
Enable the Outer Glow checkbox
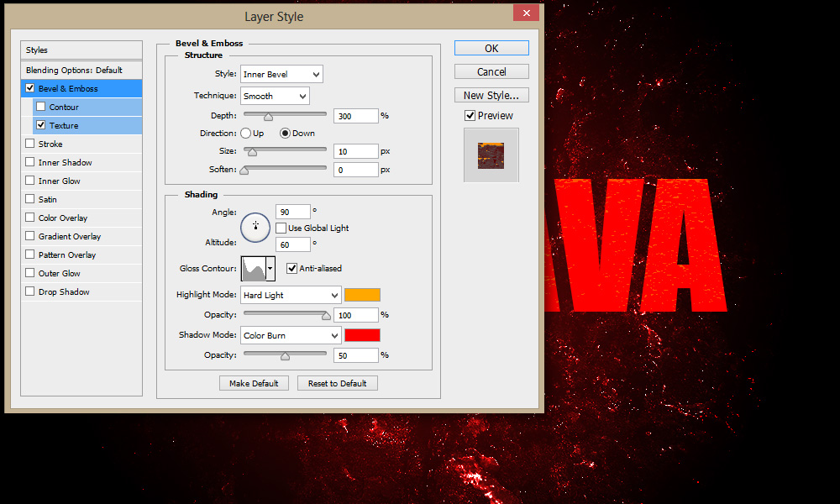click(x=30, y=273)
